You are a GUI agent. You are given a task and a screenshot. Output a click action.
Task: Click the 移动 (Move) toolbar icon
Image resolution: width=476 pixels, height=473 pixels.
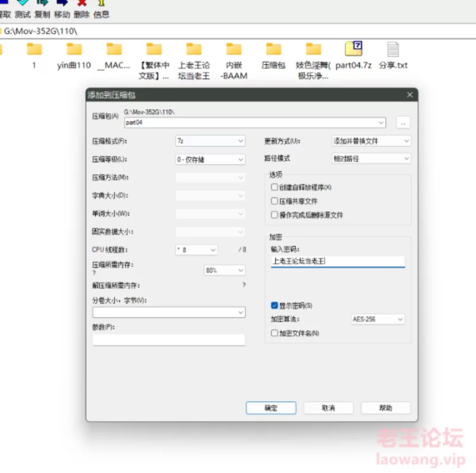pos(62,8)
